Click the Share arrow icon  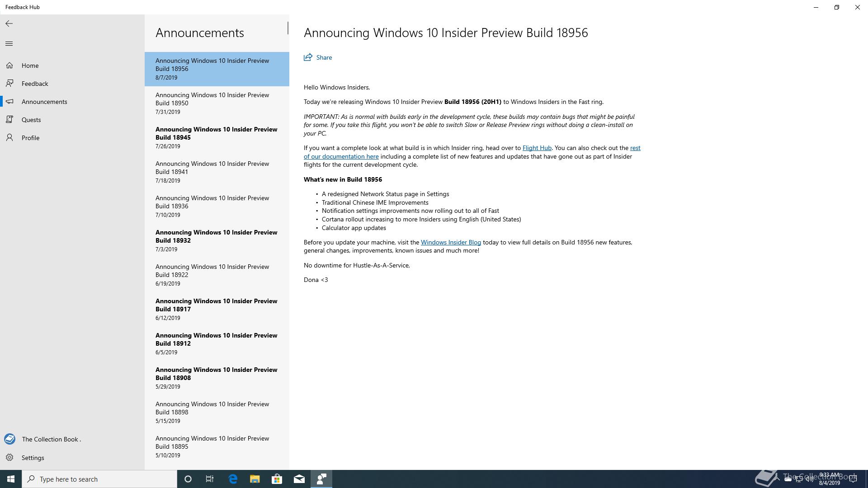[308, 57]
